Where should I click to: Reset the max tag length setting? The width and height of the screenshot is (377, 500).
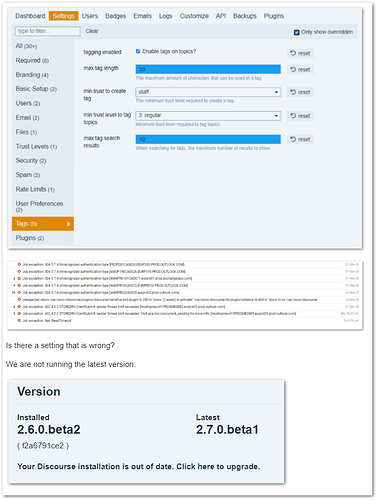click(x=300, y=69)
